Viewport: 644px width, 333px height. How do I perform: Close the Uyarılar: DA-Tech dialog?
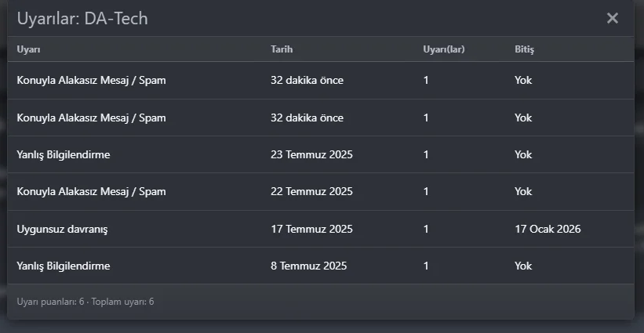613,18
